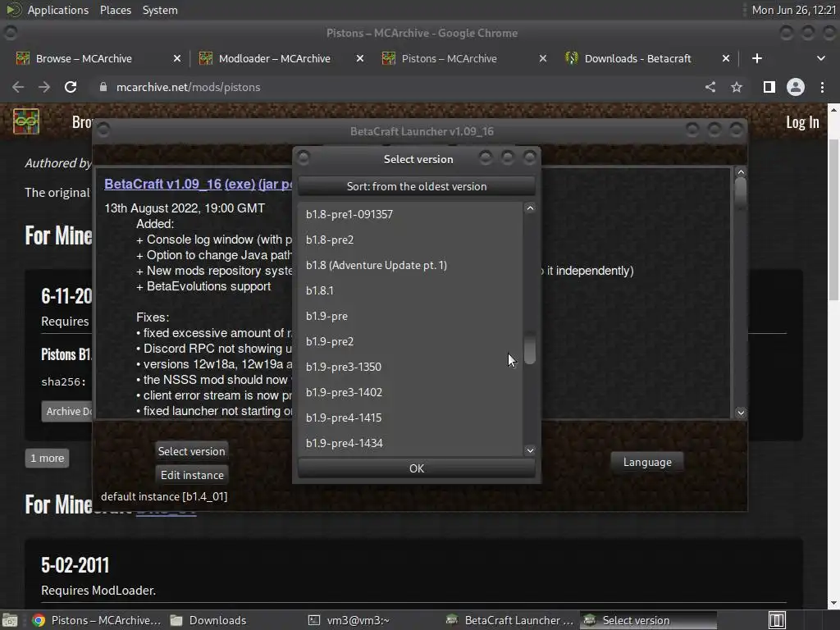Open the (exe) download link

click(x=240, y=184)
